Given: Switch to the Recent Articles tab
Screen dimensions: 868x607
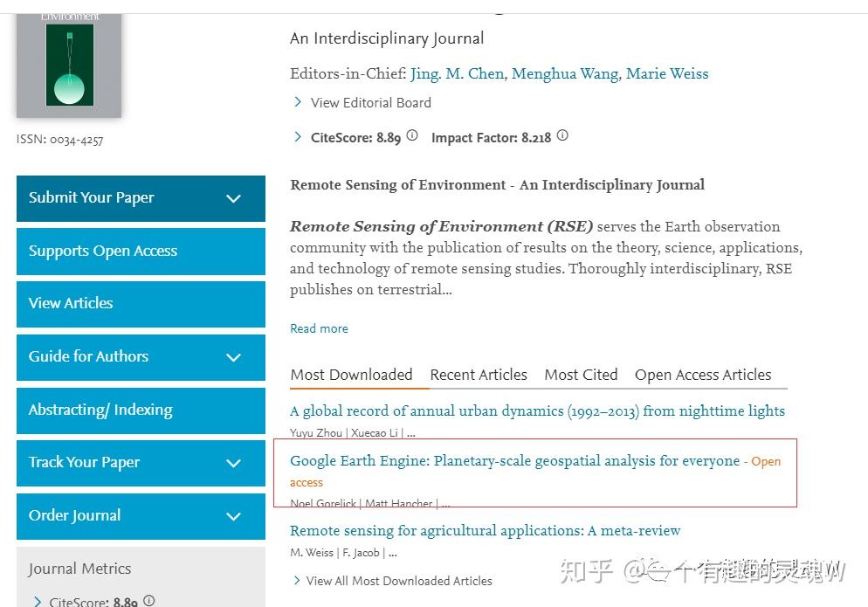Looking at the screenshot, I should tap(479, 375).
